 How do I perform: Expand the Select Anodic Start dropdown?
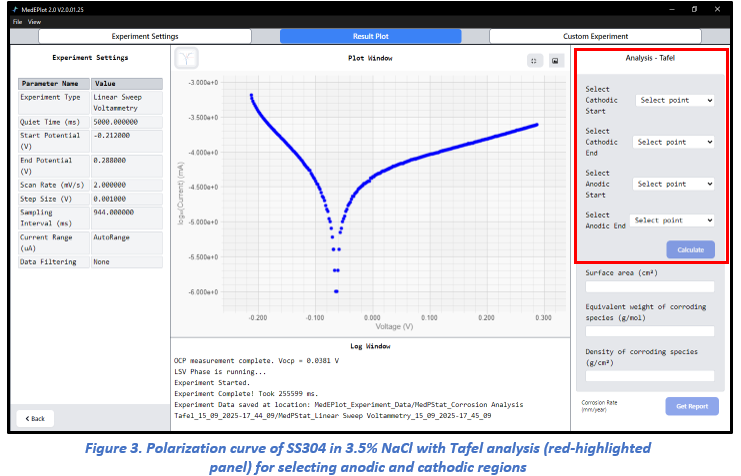pos(676,184)
